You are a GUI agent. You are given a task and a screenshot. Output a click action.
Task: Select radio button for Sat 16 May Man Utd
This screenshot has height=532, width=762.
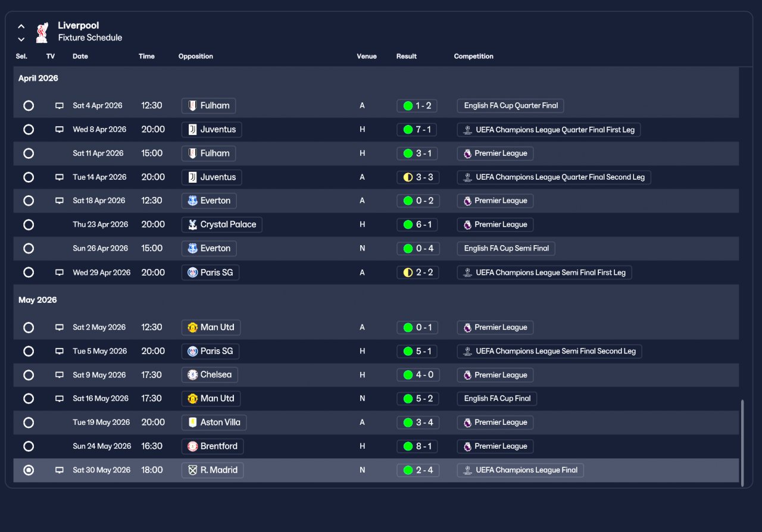pyautogui.click(x=29, y=399)
